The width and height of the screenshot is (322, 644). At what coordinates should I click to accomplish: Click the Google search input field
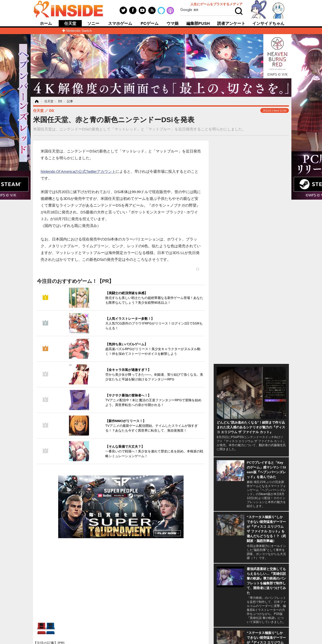[x=206, y=10]
